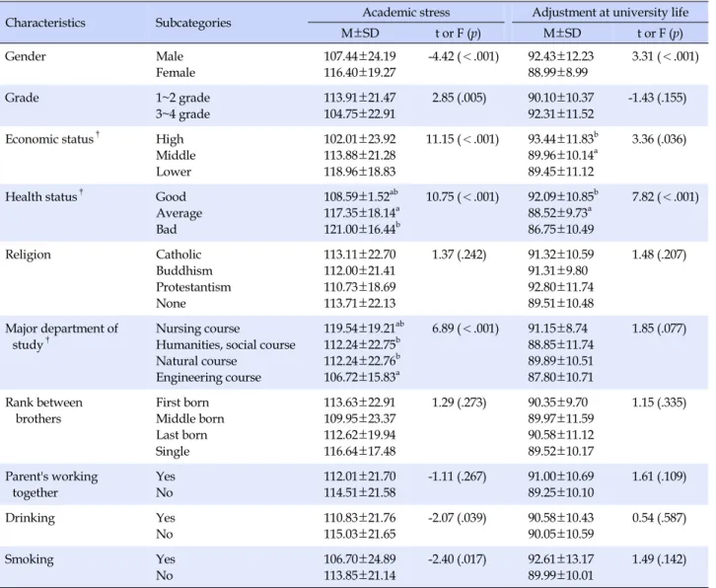Viewport: 716px width, 588px height.
Task: Click the 'Smoking' row label
Action: click(30, 559)
